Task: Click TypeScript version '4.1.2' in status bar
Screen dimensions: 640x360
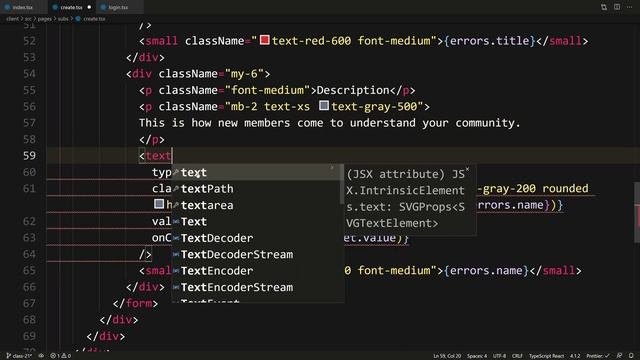Action: tap(575, 356)
